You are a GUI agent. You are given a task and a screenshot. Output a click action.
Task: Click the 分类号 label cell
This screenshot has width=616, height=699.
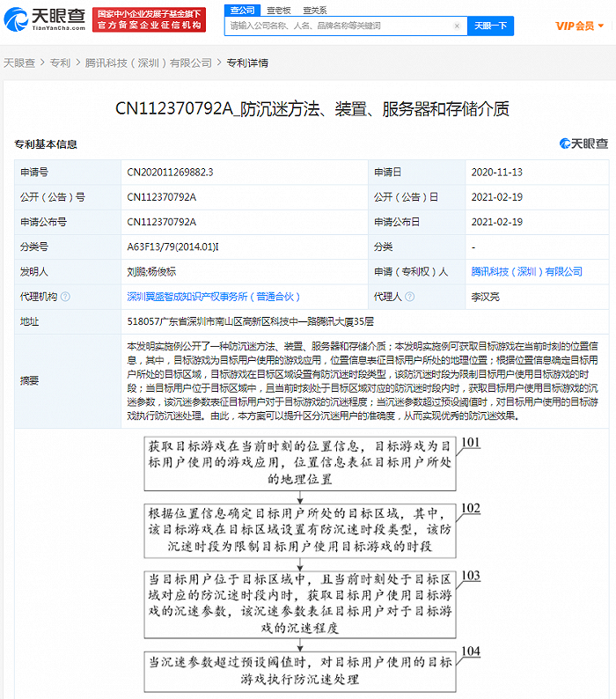[68, 246]
